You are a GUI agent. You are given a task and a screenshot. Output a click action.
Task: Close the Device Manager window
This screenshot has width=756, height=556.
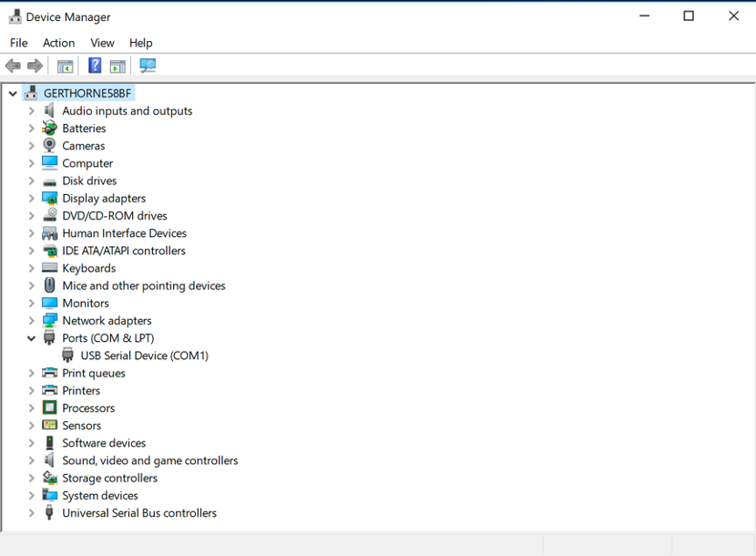pyautogui.click(x=733, y=15)
